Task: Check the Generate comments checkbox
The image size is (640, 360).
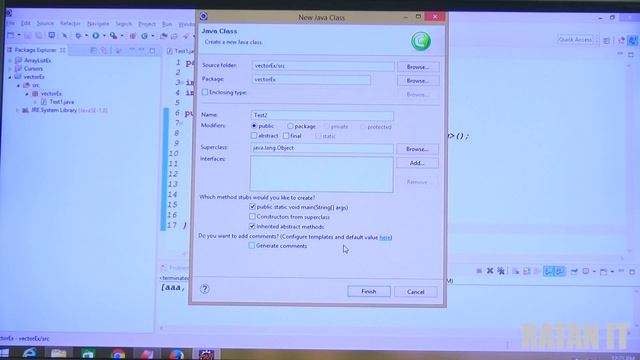Action: pyautogui.click(x=252, y=246)
